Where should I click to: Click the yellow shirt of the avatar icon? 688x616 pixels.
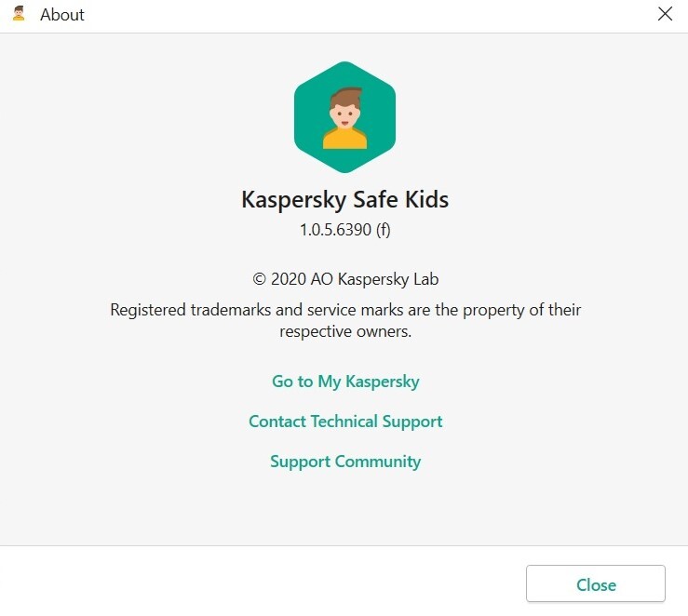point(344,138)
